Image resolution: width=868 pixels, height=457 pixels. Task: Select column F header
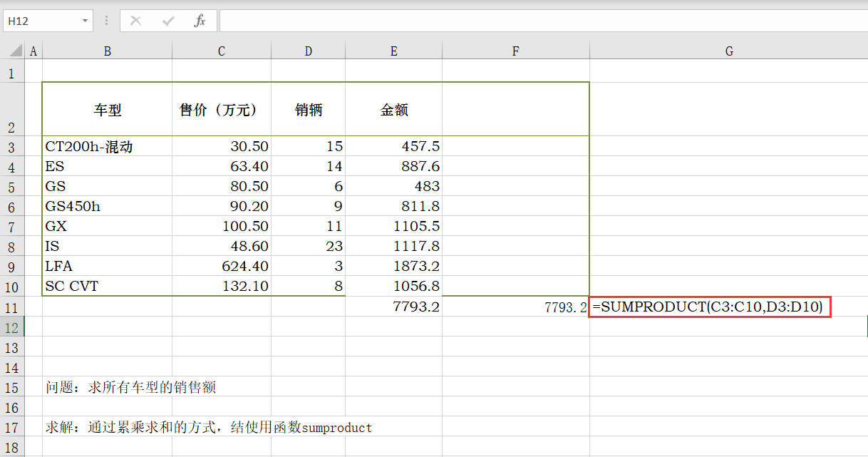(516, 51)
